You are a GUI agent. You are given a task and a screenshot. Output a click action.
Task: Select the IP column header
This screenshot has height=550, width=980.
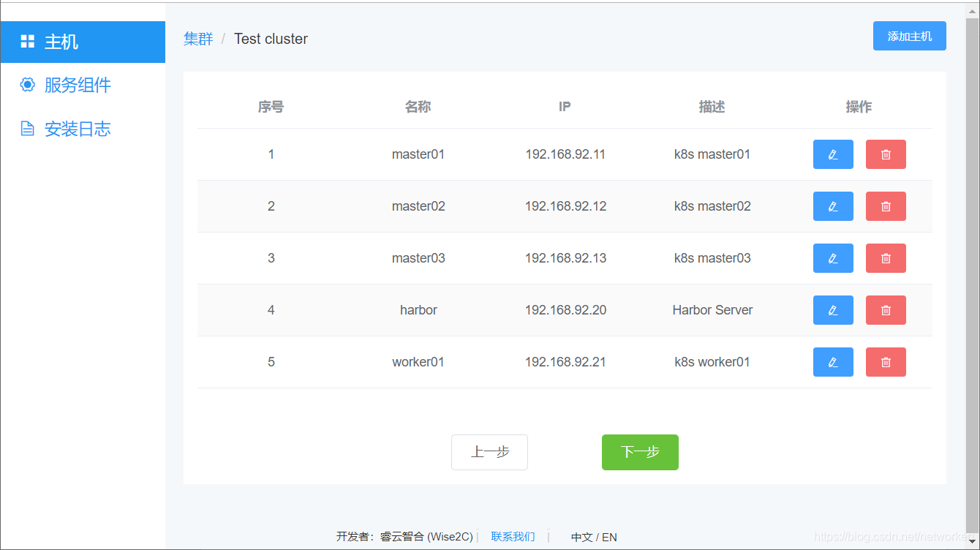(x=565, y=107)
